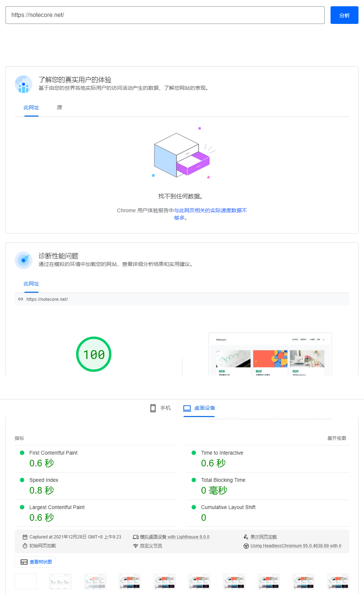Click the icon beside 单次网页加载

246,537
